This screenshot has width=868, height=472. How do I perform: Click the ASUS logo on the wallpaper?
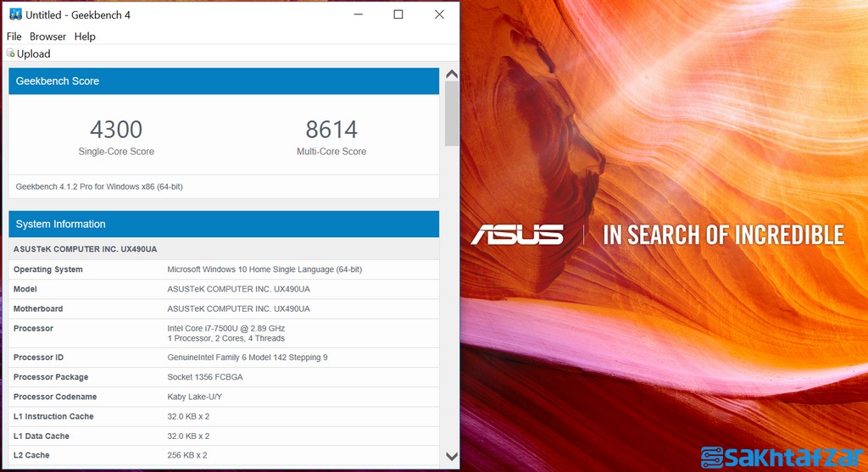click(517, 235)
